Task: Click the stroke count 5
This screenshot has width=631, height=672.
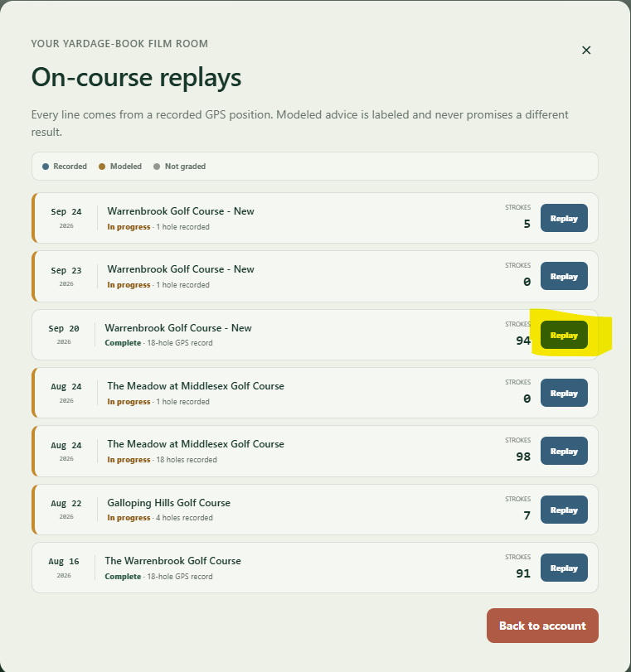Action: click(x=527, y=224)
